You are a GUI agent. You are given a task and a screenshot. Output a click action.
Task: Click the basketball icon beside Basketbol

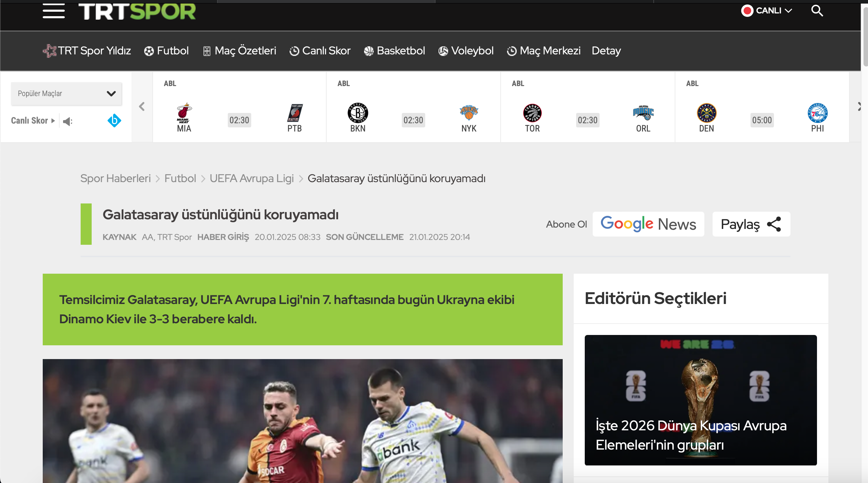click(369, 51)
